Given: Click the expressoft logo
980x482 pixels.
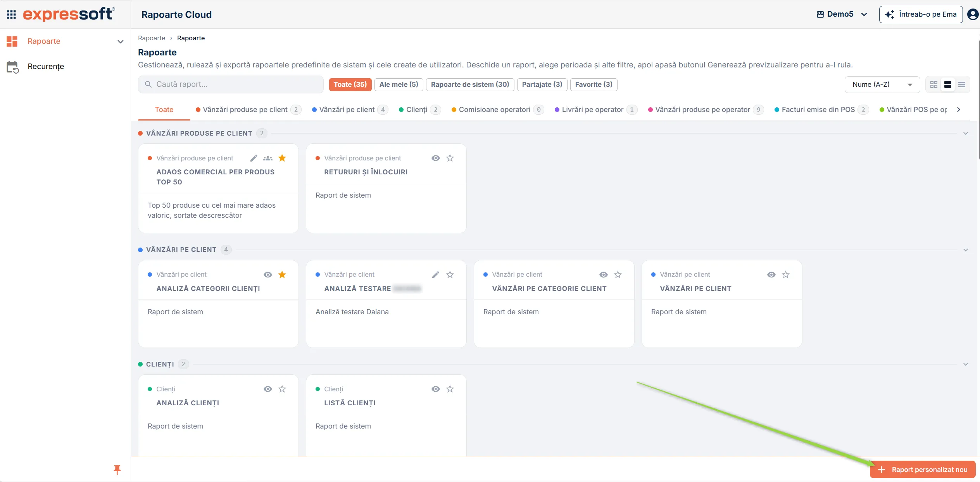Looking at the screenshot, I should 69,14.
